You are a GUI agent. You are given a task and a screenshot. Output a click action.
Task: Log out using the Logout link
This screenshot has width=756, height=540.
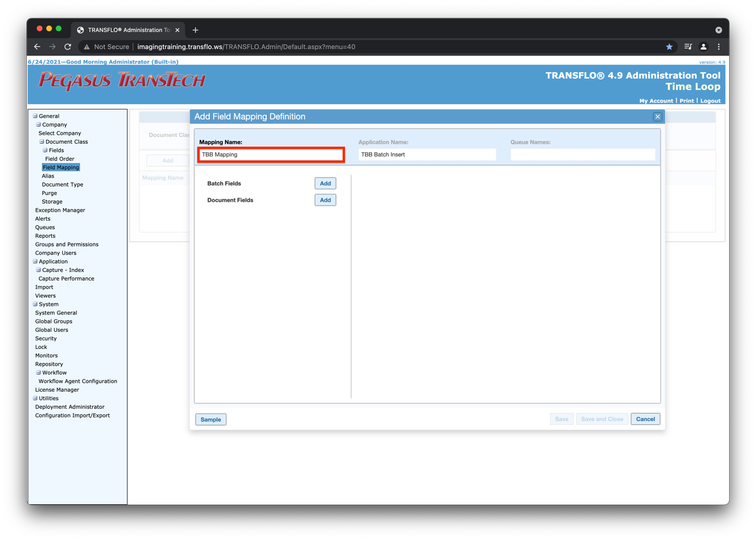[710, 101]
